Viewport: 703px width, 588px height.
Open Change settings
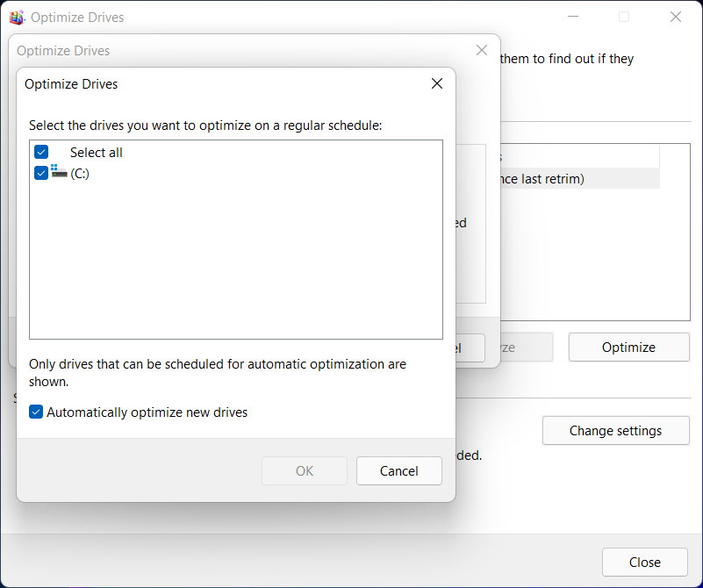(x=615, y=431)
